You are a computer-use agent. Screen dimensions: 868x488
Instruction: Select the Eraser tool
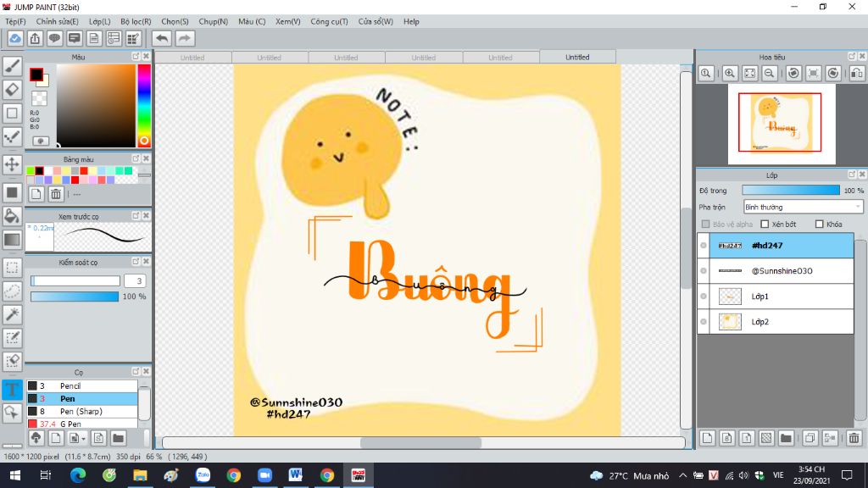click(x=12, y=90)
